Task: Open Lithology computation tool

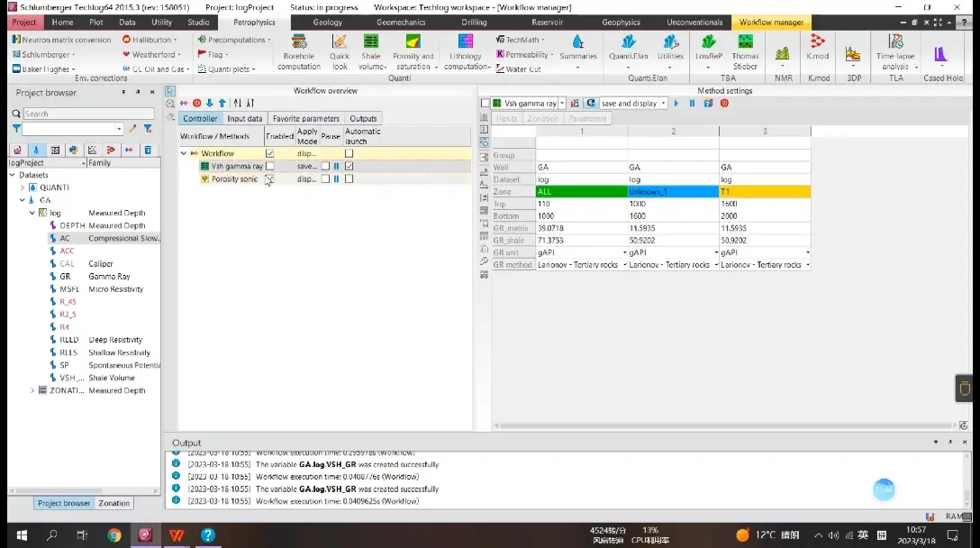Action: pos(466,52)
